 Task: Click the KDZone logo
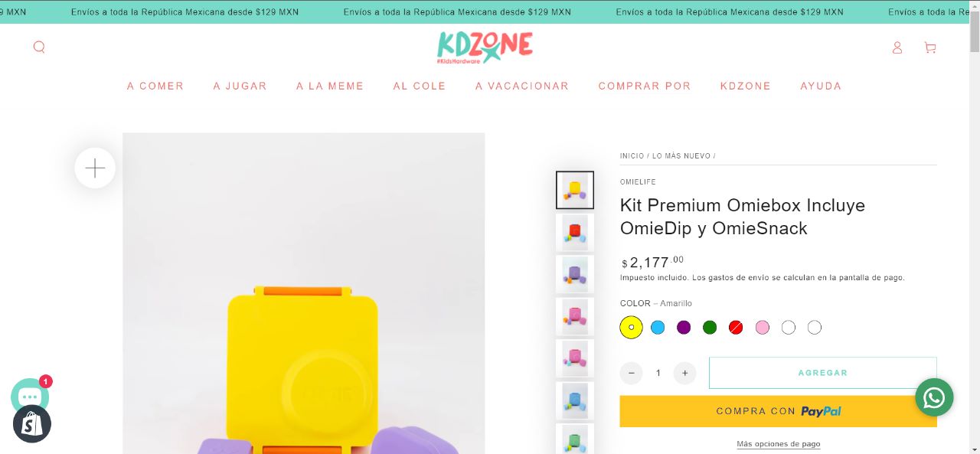[485, 47]
